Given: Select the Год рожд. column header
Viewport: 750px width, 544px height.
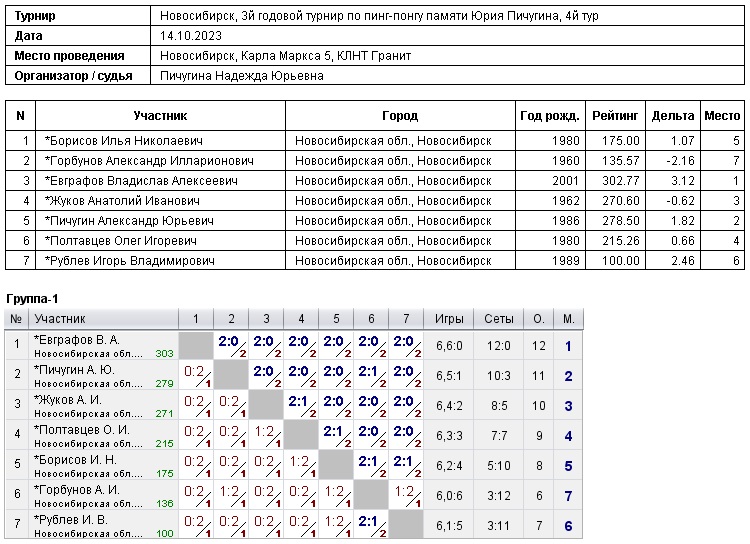Looking at the screenshot, I should tap(550, 116).
